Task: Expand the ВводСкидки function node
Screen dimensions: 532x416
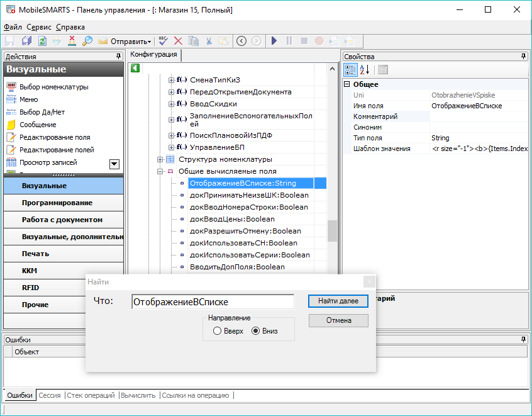Action: click(x=171, y=104)
